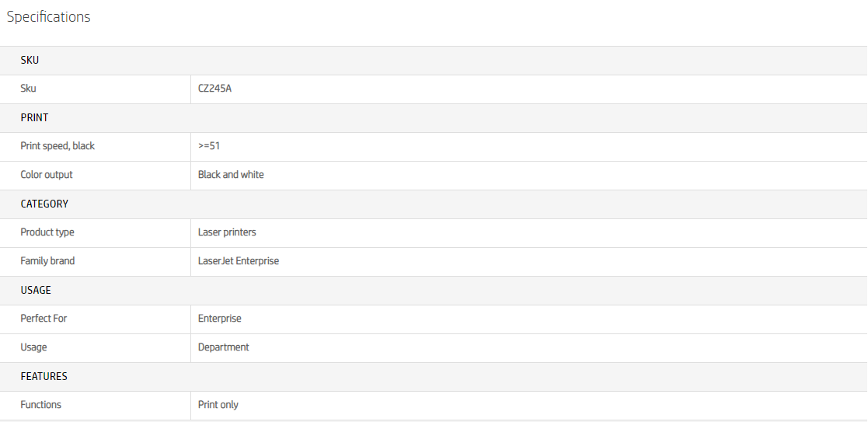Select the Print only functions value

click(x=218, y=405)
